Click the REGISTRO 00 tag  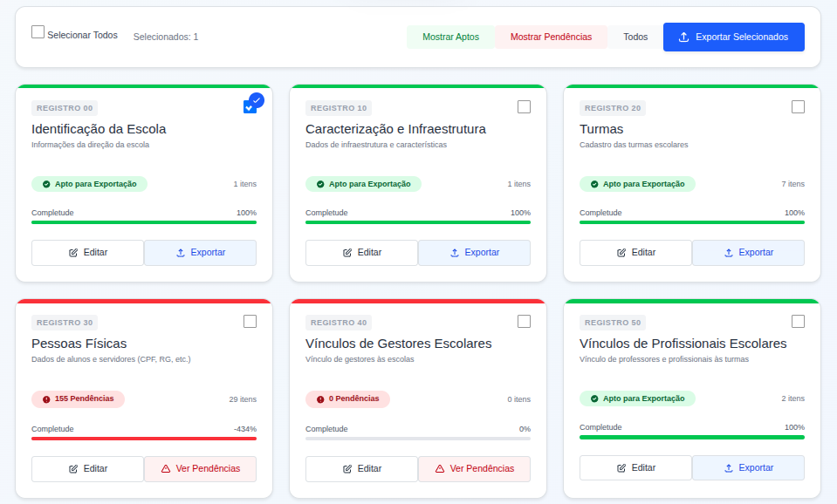(x=65, y=108)
